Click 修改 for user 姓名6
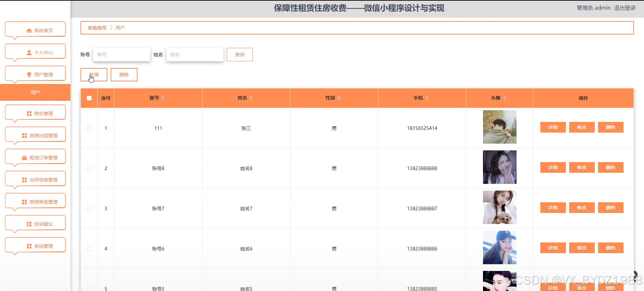This screenshot has height=291, width=644. pos(582,248)
